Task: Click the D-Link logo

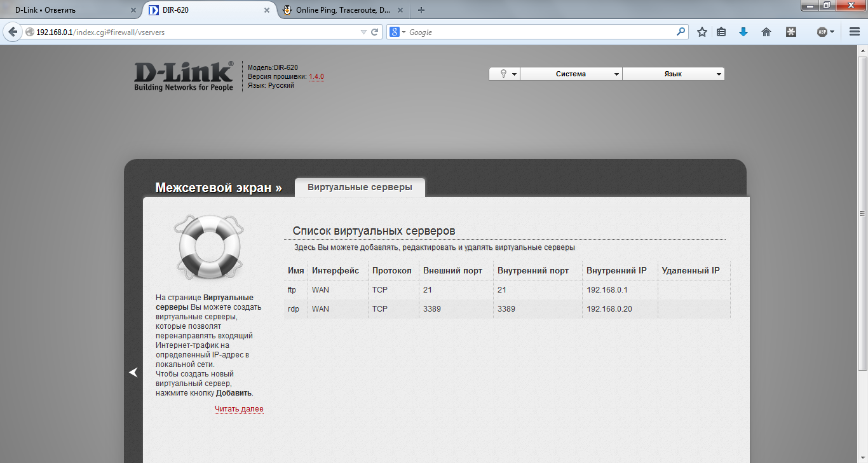Action: pyautogui.click(x=184, y=76)
